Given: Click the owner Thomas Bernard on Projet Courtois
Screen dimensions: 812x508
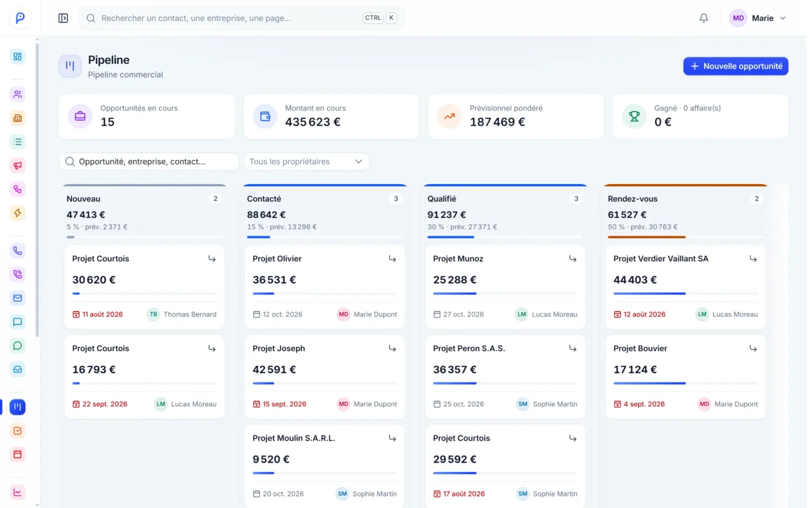Looking at the screenshot, I should click(x=182, y=314).
